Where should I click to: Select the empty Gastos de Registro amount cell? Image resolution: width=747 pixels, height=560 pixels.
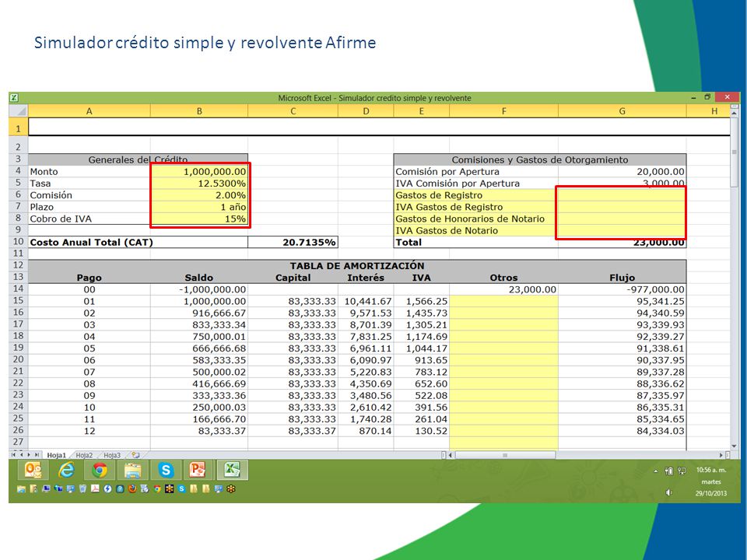pos(622,195)
